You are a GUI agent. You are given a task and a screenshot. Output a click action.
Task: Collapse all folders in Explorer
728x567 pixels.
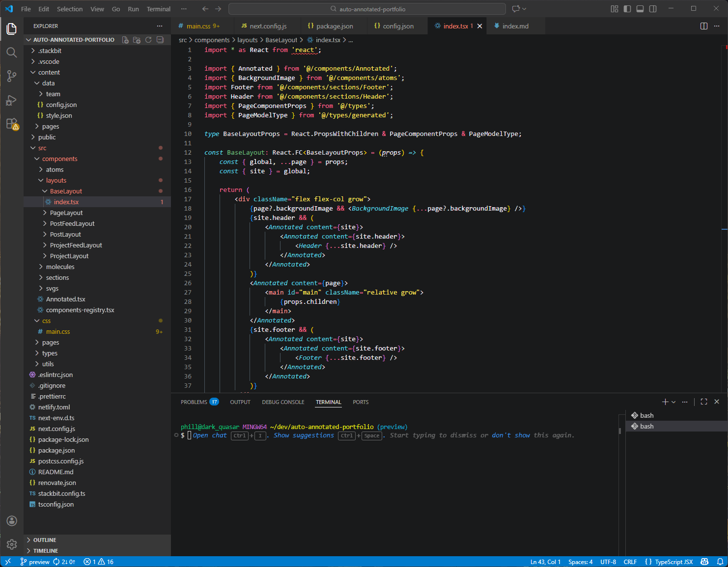point(160,40)
